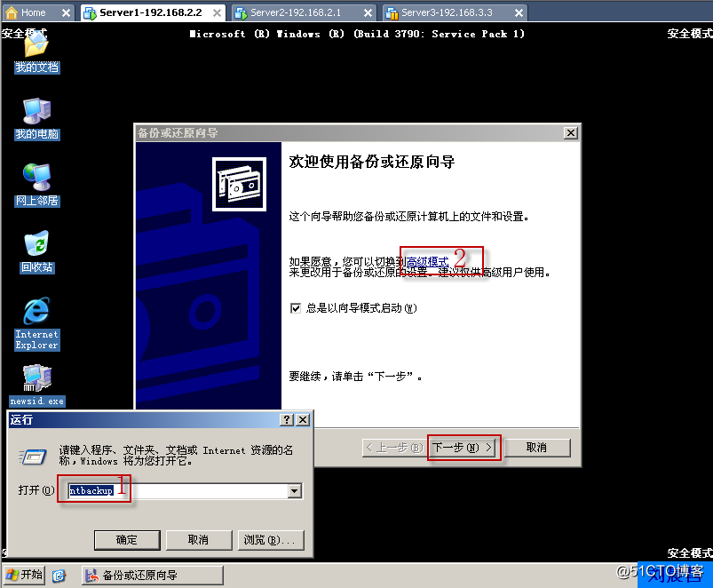Screen dimensions: 713x588
Task: Close the Server2-192.168.2.1 tab
Action: pos(368,12)
